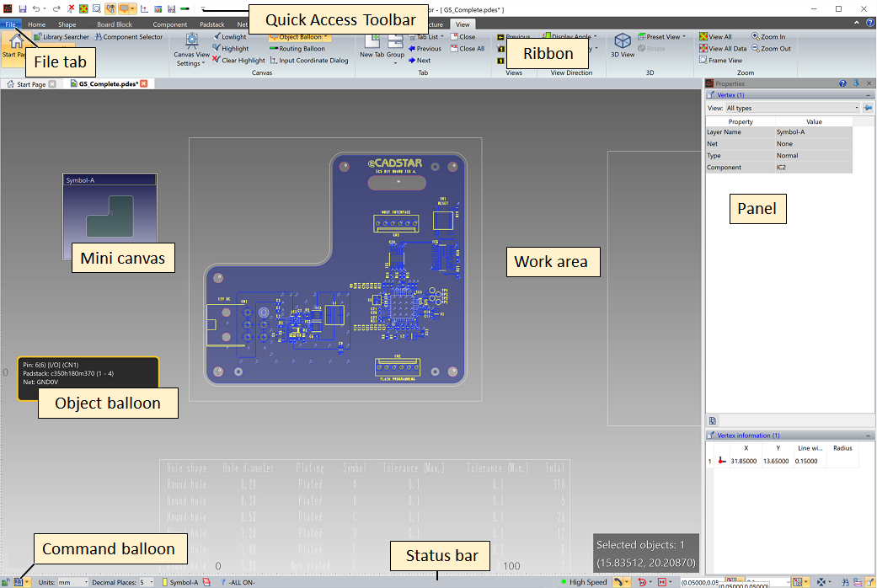Open the Home ribbon tab

(37, 24)
